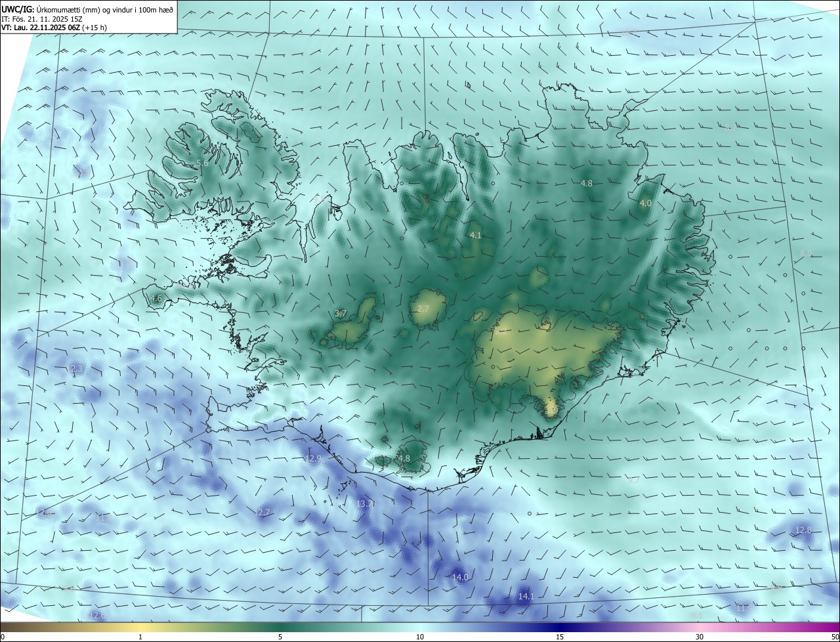840x642 pixels.
Task: Click the colorbar tick label 30
Action: (x=700, y=637)
